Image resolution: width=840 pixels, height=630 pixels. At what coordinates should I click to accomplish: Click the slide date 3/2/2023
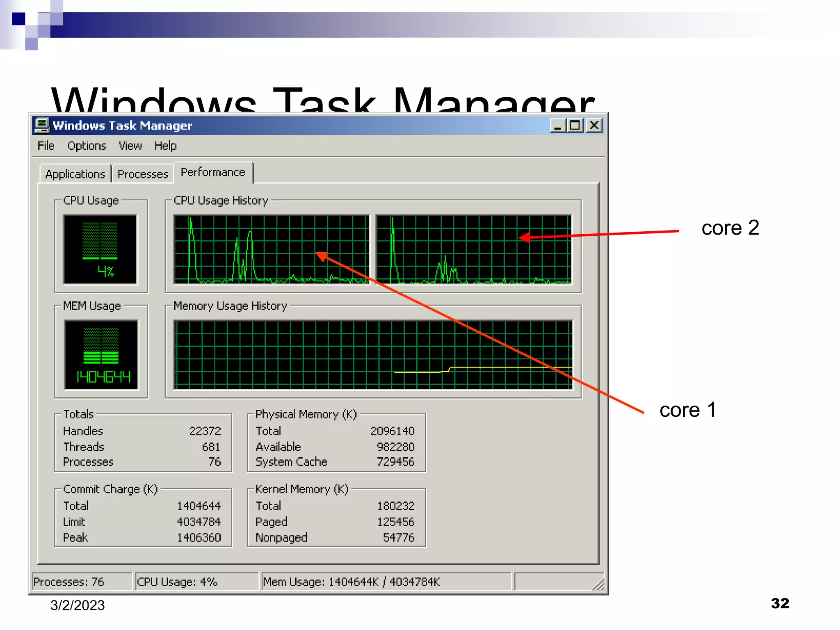click(78, 605)
